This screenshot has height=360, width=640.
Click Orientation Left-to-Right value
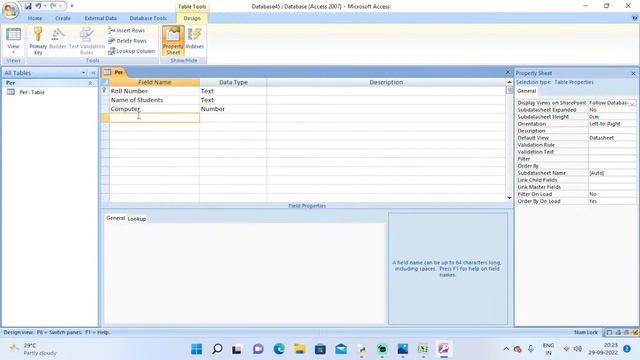click(x=612, y=124)
